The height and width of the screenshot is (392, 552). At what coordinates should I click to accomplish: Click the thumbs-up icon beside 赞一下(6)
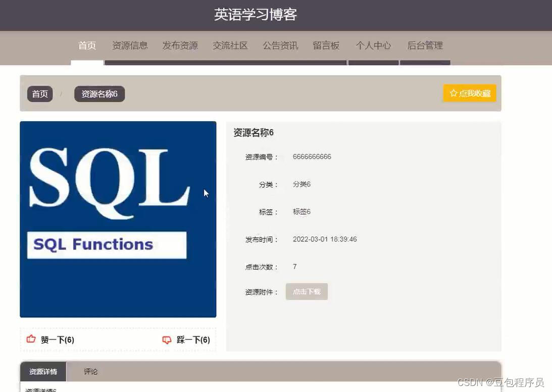30,340
